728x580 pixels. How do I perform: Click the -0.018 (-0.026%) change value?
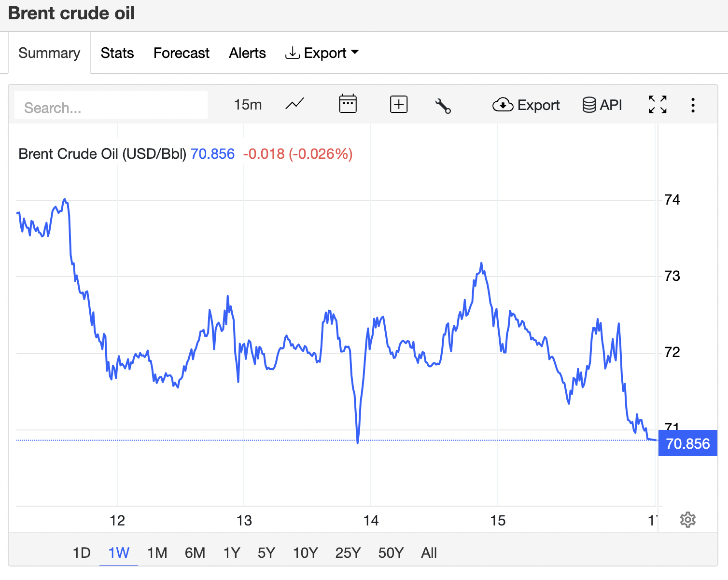click(298, 153)
